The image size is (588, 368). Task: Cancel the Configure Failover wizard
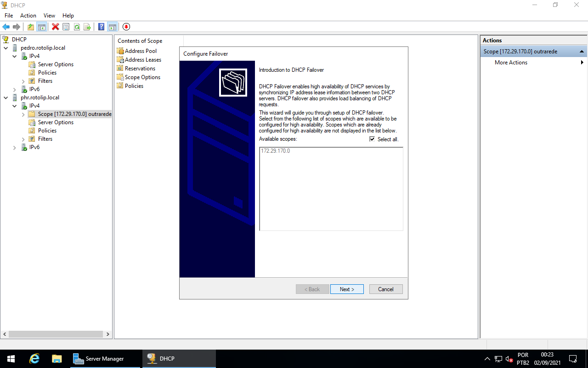point(386,289)
